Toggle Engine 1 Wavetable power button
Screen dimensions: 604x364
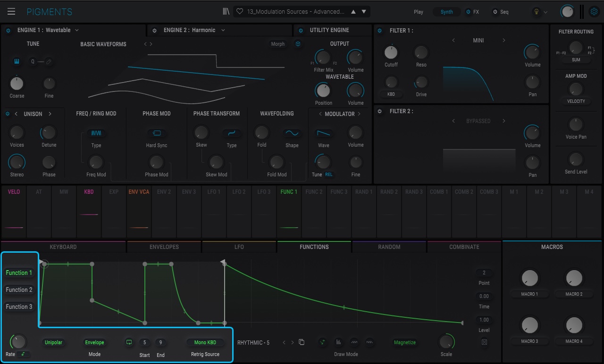click(x=8, y=30)
